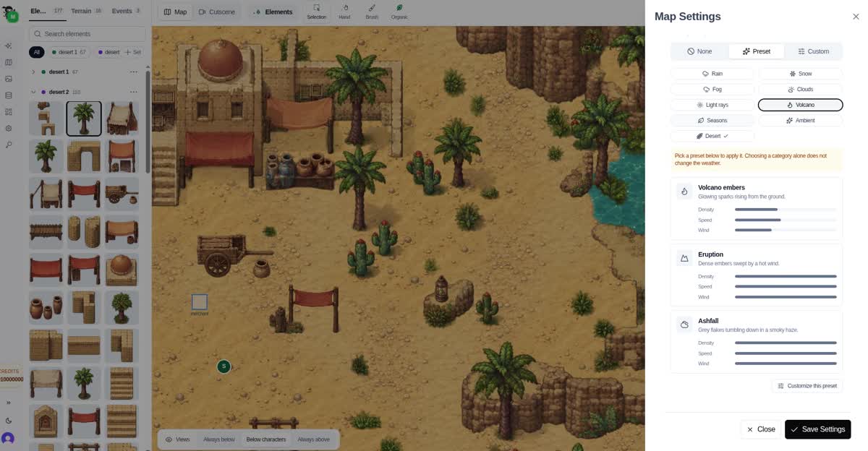Select the Desert preset category
Image resolution: width=868 pixels, height=451 pixels.
click(712, 136)
